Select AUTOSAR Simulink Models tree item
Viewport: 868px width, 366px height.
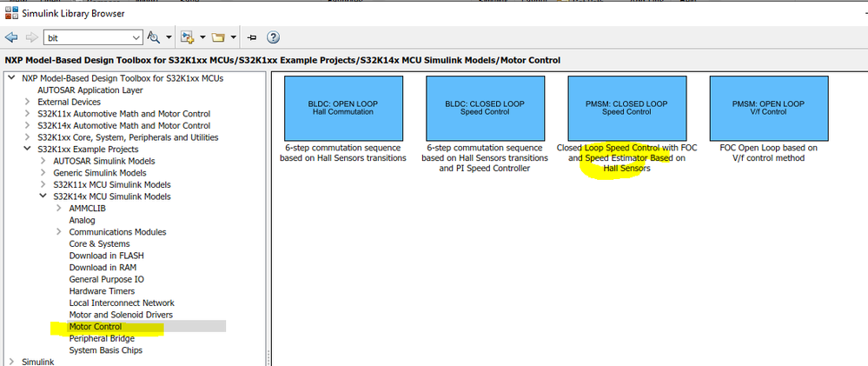tap(104, 161)
